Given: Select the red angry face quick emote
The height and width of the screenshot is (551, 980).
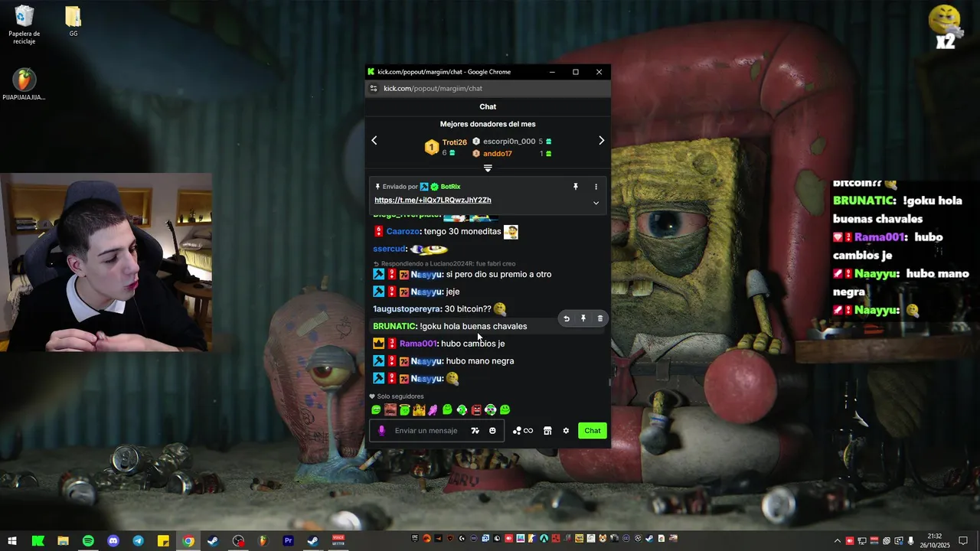Looking at the screenshot, I should 476,410.
